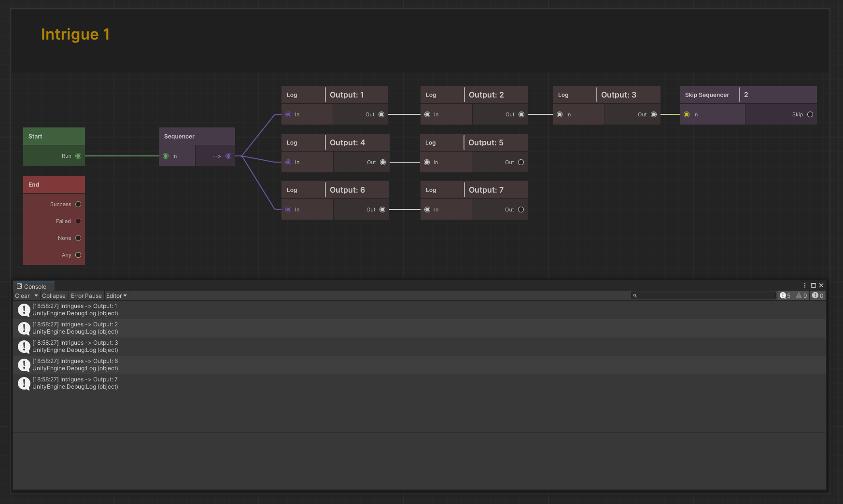Click the Start node Run port
843x504 pixels.
pos(78,156)
